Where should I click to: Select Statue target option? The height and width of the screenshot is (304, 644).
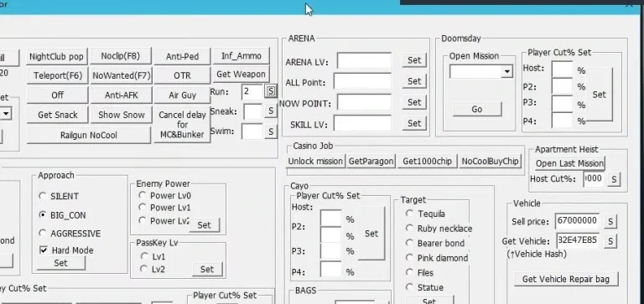pyautogui.click(x=409, y=287)
